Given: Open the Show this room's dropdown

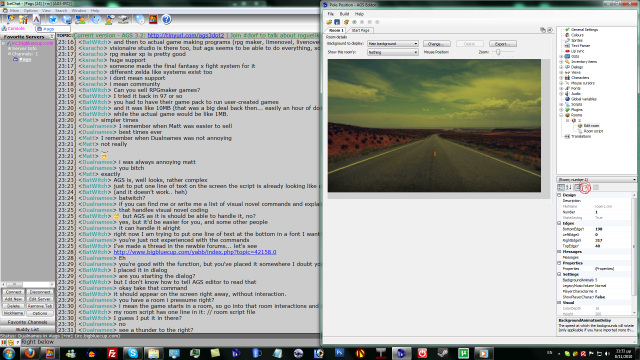Looking at the screenshot, I should pyautogui.click(x=393, y=52).
